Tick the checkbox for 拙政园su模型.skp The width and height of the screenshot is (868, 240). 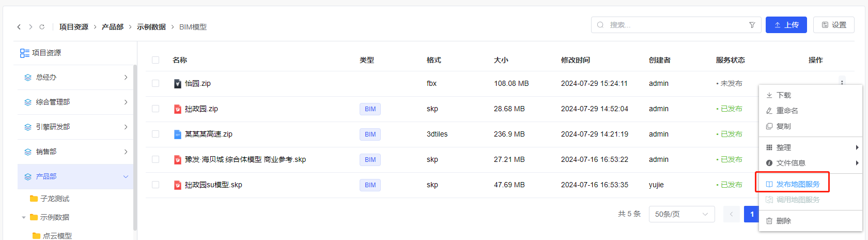pos(156,185)
